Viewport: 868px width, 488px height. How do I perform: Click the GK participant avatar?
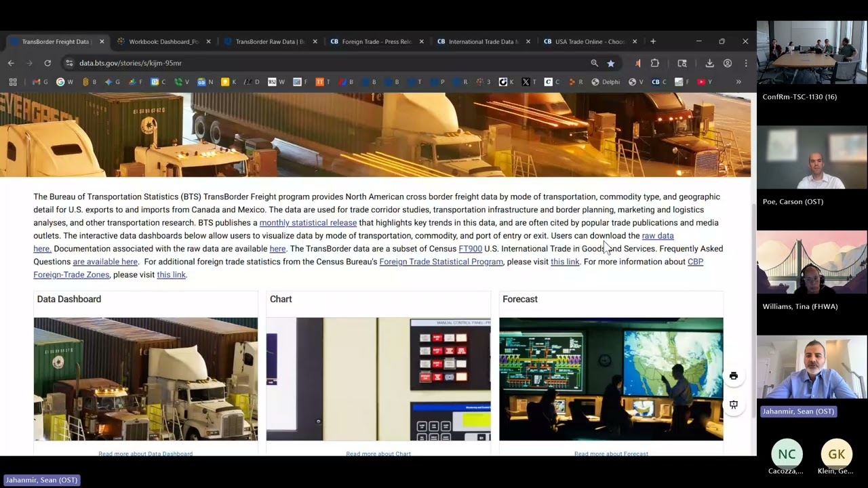[837, 454]
